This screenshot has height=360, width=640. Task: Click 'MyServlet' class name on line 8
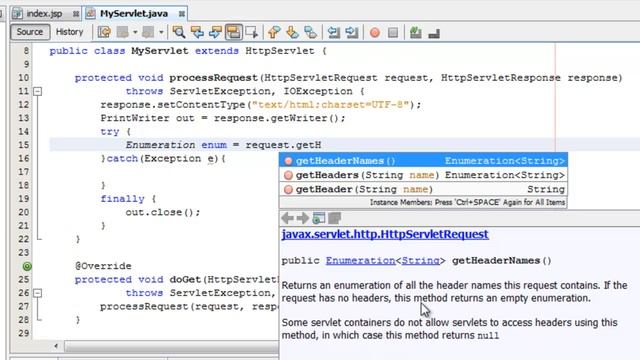click(160, 51)
